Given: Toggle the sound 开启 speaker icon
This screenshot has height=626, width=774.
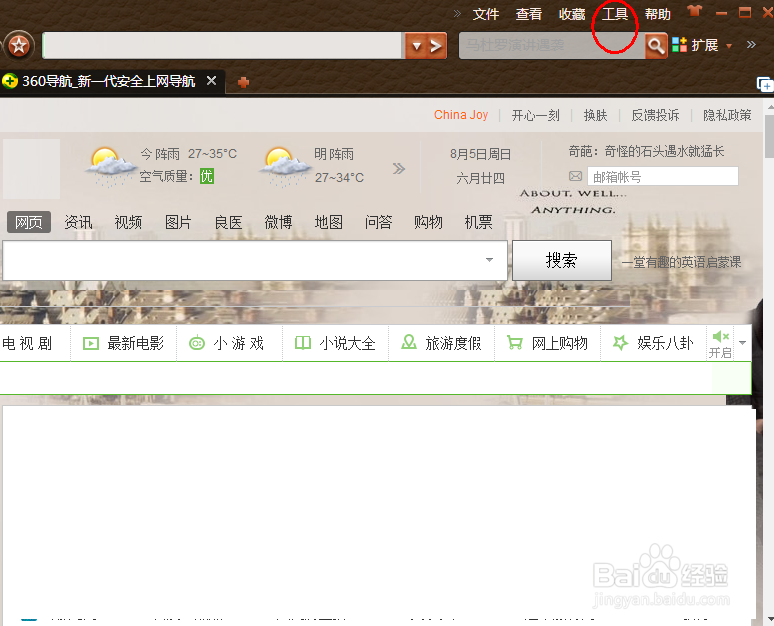Looking at the screenshot, I should click(x=721, y=337).
